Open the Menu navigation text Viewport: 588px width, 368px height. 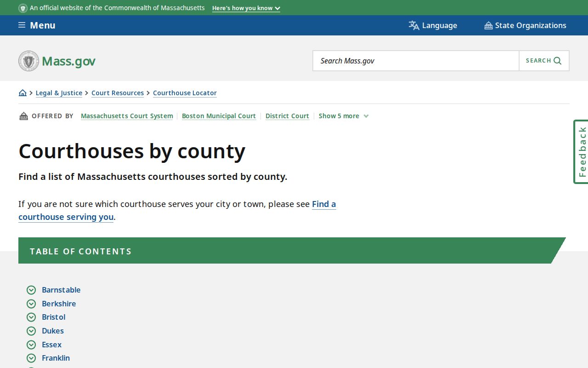[x=43, y=25]
